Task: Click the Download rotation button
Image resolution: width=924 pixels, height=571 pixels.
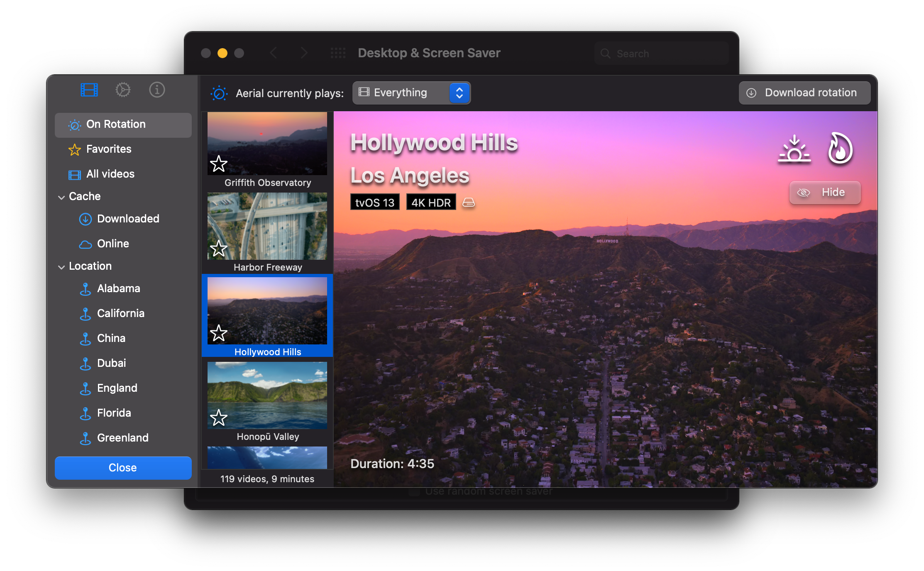Action: pyautogui.click(x=804, y=93)
